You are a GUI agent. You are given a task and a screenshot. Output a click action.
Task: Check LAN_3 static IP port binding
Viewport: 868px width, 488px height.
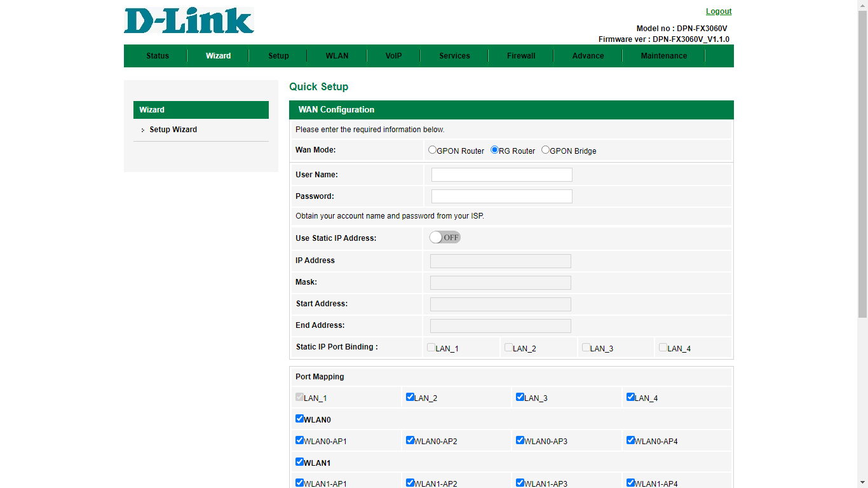coord(586,348)
